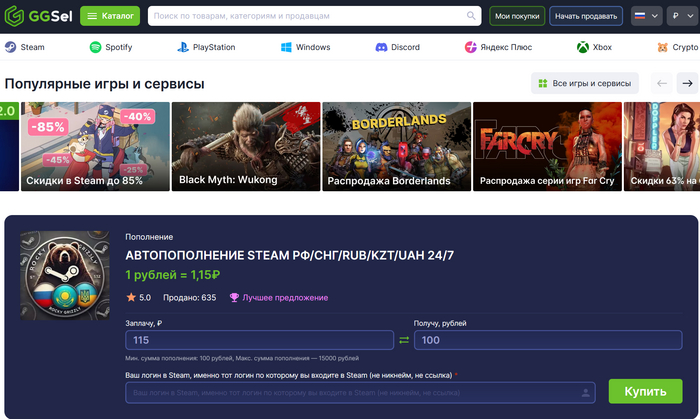
Task: Open the Скидки 63% banner
Action: pos(662,146)
